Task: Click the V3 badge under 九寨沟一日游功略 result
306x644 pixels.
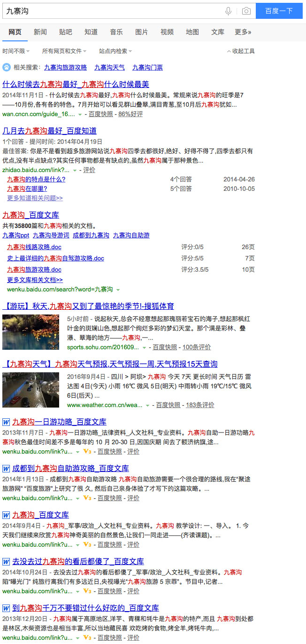Action: 87,451
